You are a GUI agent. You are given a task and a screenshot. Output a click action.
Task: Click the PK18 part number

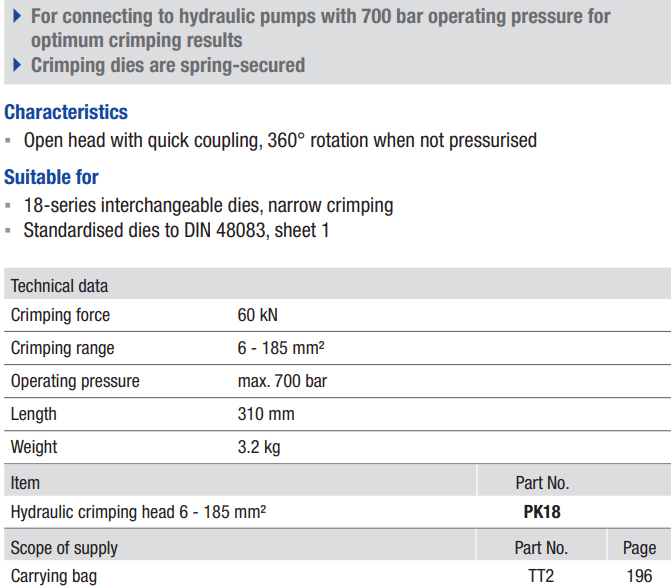click(x=542, y=512)
